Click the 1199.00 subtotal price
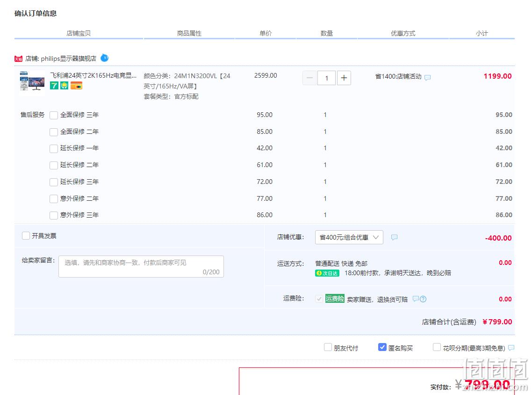Image resolution: width=532 pixels, height=395 pixels. click(498, 76)
